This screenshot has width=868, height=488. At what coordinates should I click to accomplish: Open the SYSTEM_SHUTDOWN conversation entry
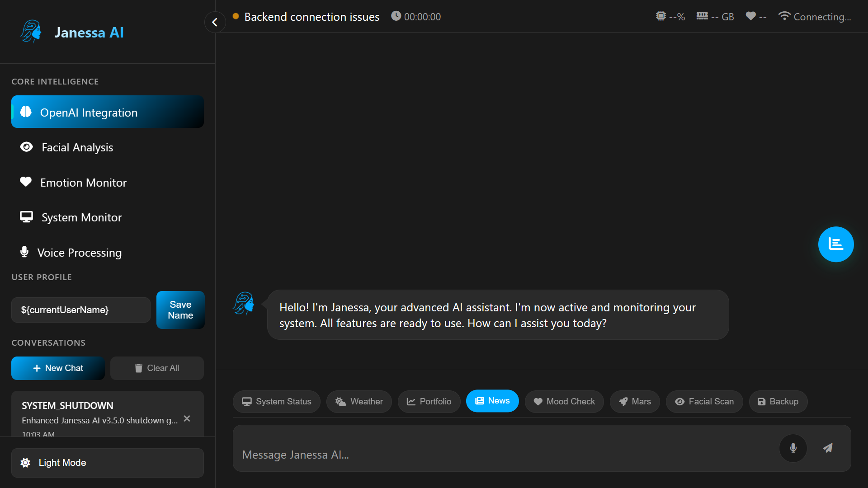tap(99, 413)
